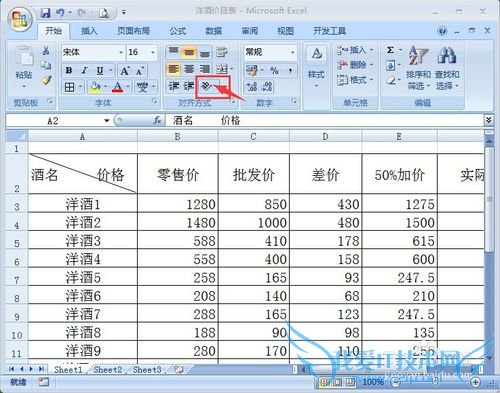Set top vertical alignment
Screen dimensions: 500x393
173,52
